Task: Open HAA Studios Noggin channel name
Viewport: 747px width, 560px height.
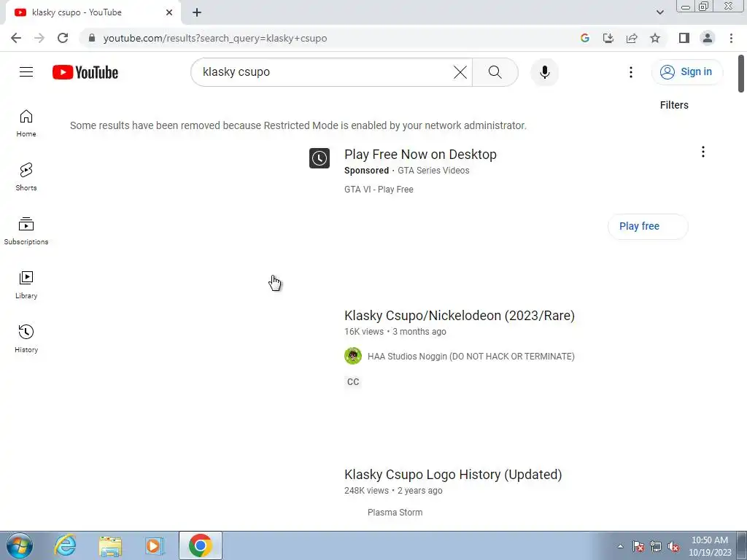Action: click(x=471, y=356)
